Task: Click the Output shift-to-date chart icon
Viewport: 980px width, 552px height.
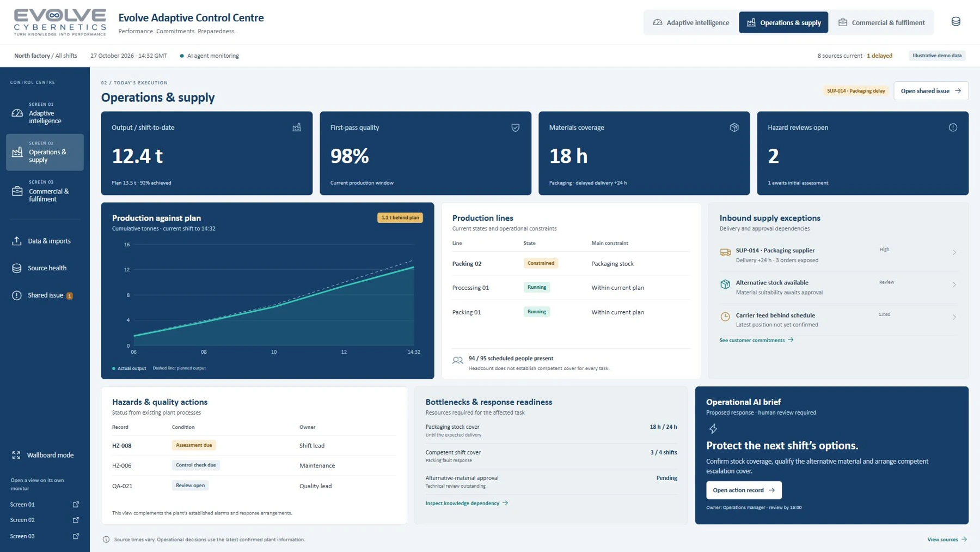Action: tap(297, 128)
